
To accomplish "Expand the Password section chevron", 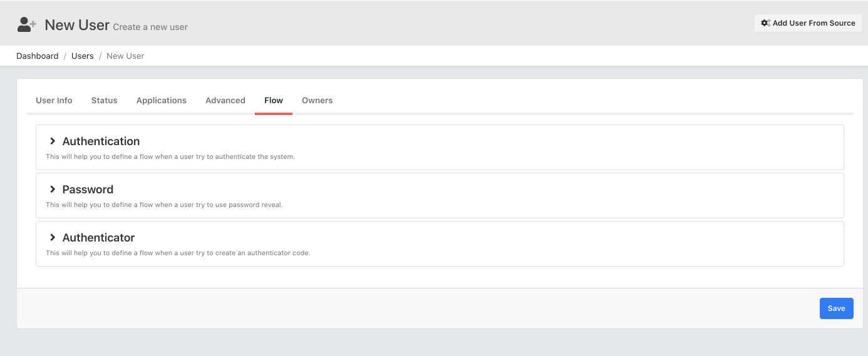I will pos(53,190).
